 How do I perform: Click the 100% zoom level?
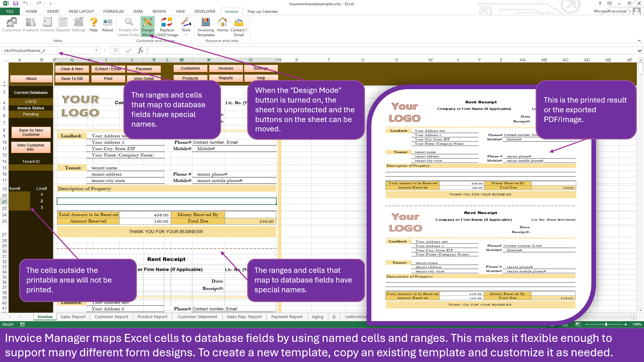click(x=637, y=324)
